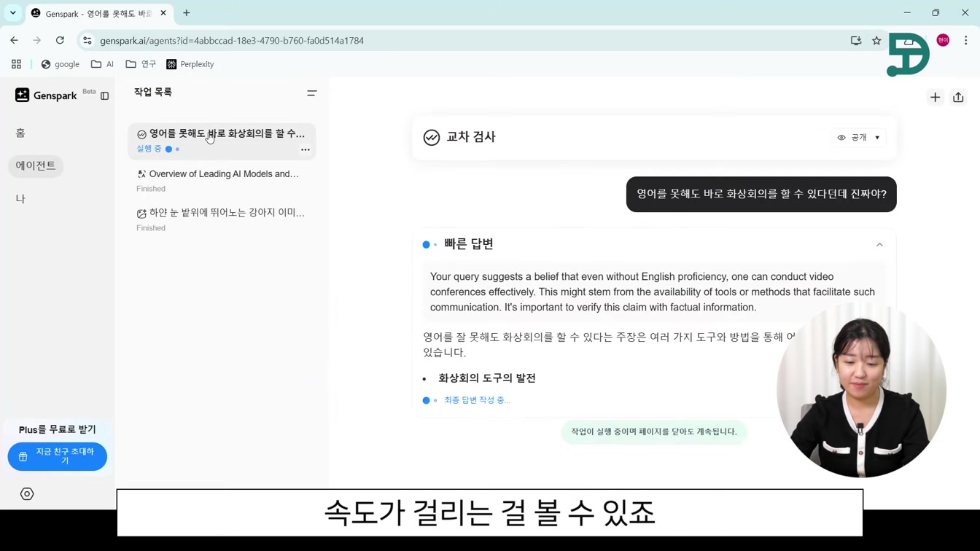Collapse the 빠른 답변 section chevron
This screenshot has height=551, width=980.
pos(879,245)
